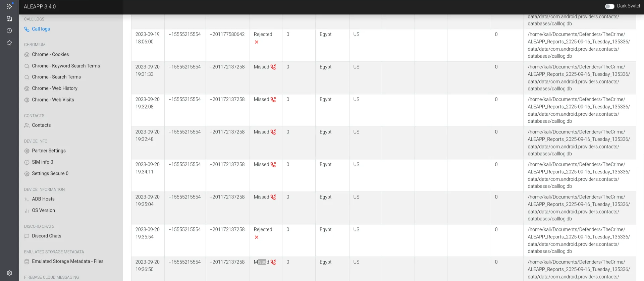Open SIM info 0

[43, 162]
